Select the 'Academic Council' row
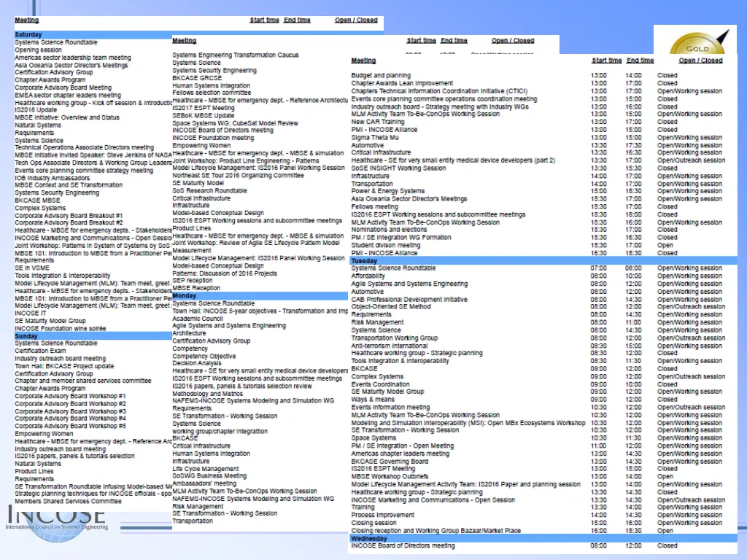 [197, 319]
